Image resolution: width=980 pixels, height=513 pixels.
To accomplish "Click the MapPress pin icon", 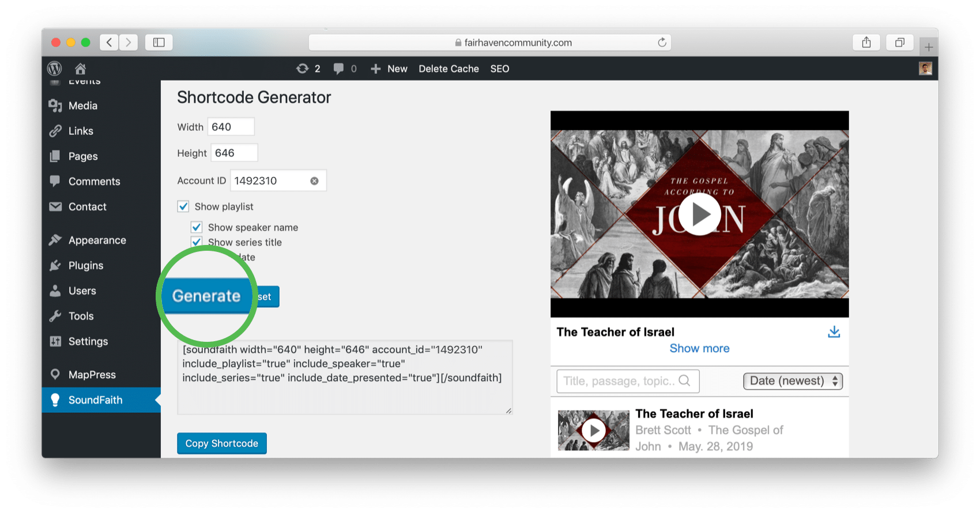I will 55,374.
